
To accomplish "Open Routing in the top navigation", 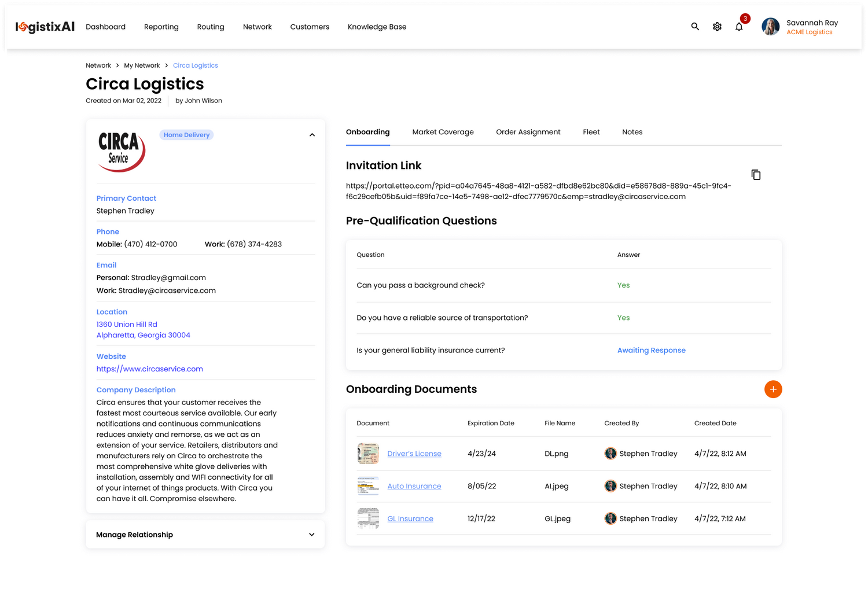I will pos(211,27).
